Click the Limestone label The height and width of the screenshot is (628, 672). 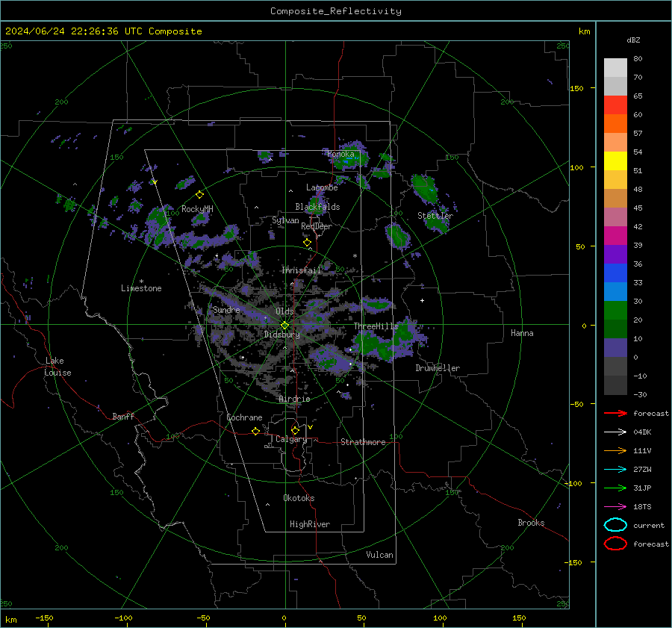pos(141,288)
